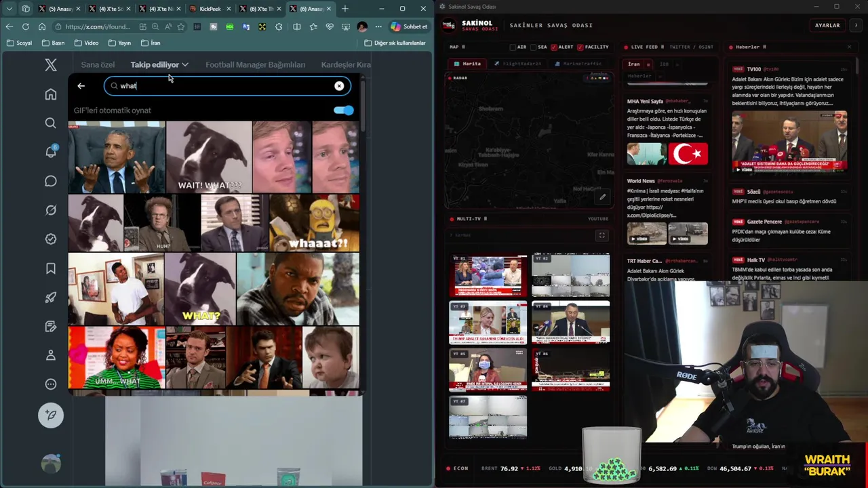Enable the AIR checkbox in map panel

click(513, 47)
